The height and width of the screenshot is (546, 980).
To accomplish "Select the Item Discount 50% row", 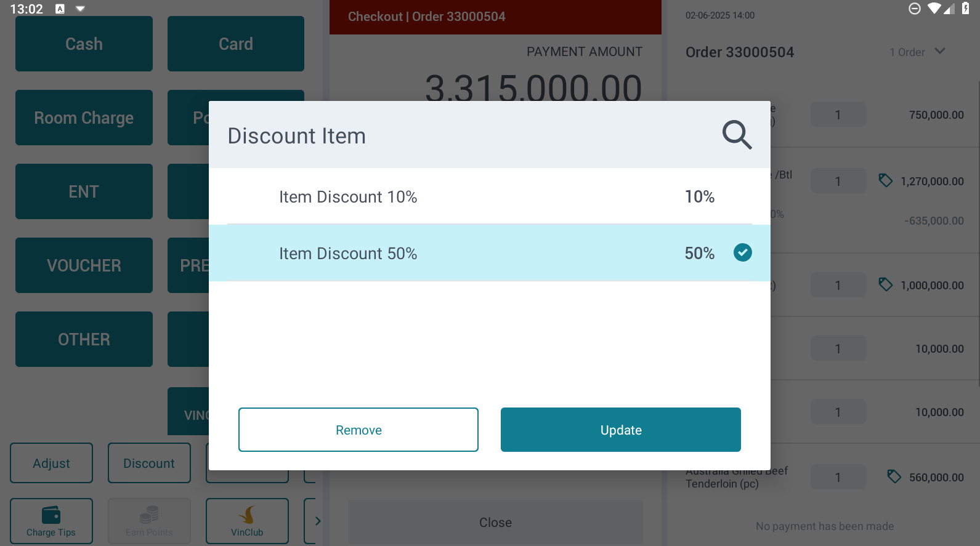I will [489, 253].
